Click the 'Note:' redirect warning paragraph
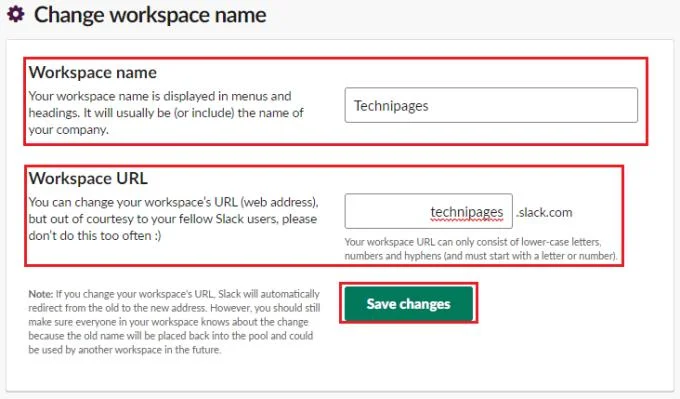The image size is (680, 399). click(x=174, y=321)
